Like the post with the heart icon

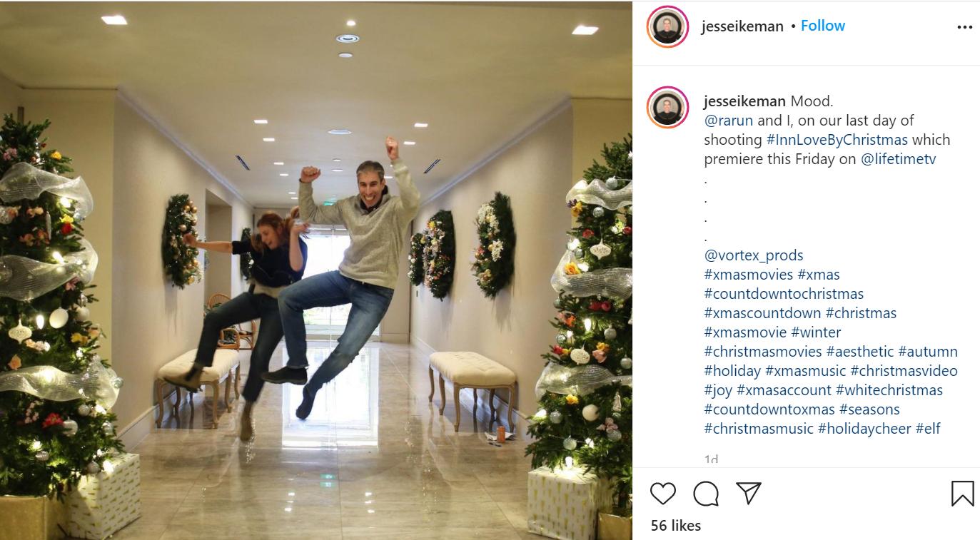tap(663, 494)
